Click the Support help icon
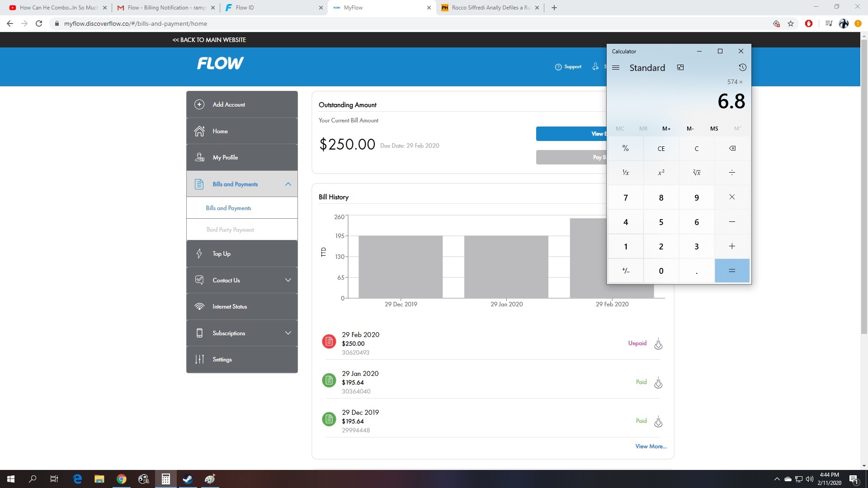 (558, 67)
